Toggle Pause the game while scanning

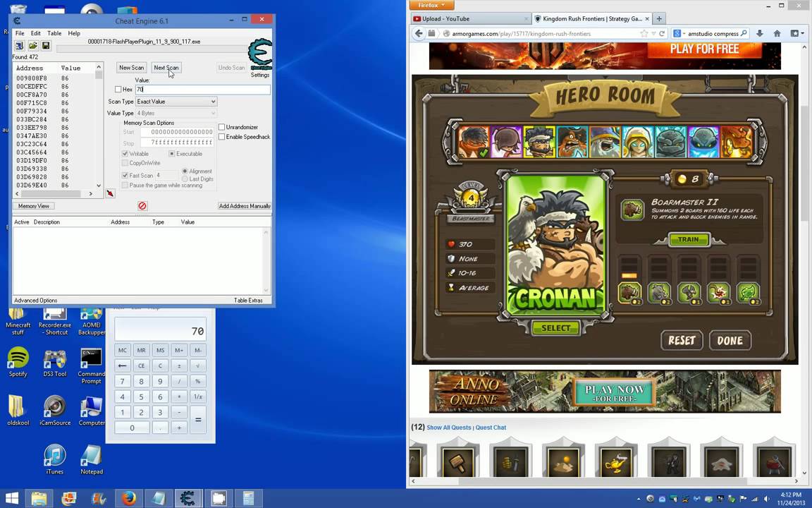125,185
